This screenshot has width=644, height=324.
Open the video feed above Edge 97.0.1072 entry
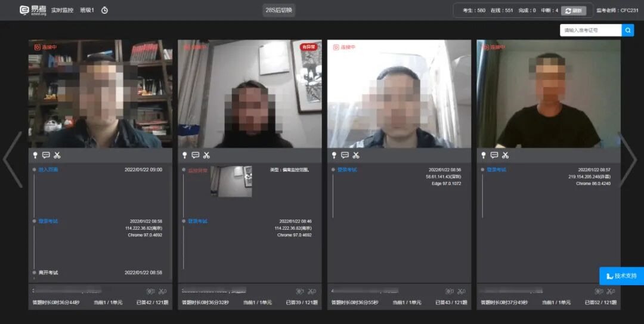(x=399, y=94)
